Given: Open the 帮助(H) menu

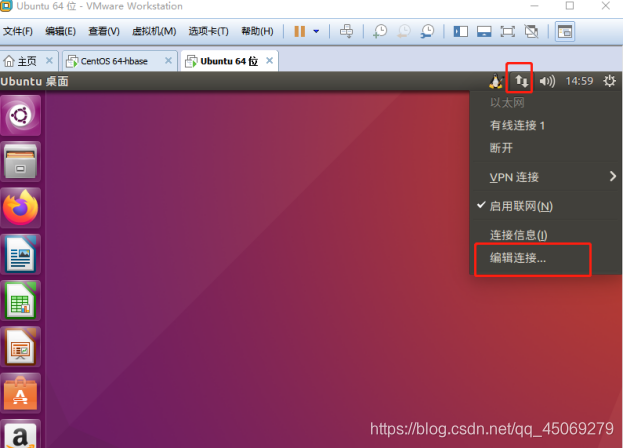Looking at the screenshot, I should (257, 31).
